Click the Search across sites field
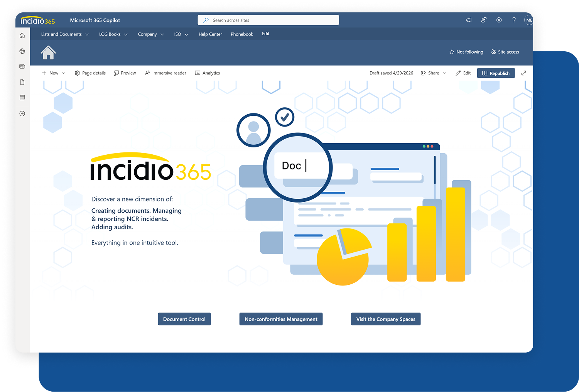This screenshot has width=579, height=392. (268, 20)
